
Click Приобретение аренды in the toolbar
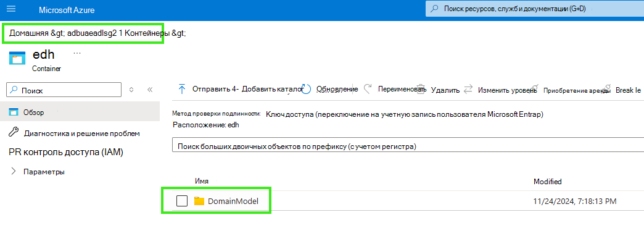pos(576,90)
